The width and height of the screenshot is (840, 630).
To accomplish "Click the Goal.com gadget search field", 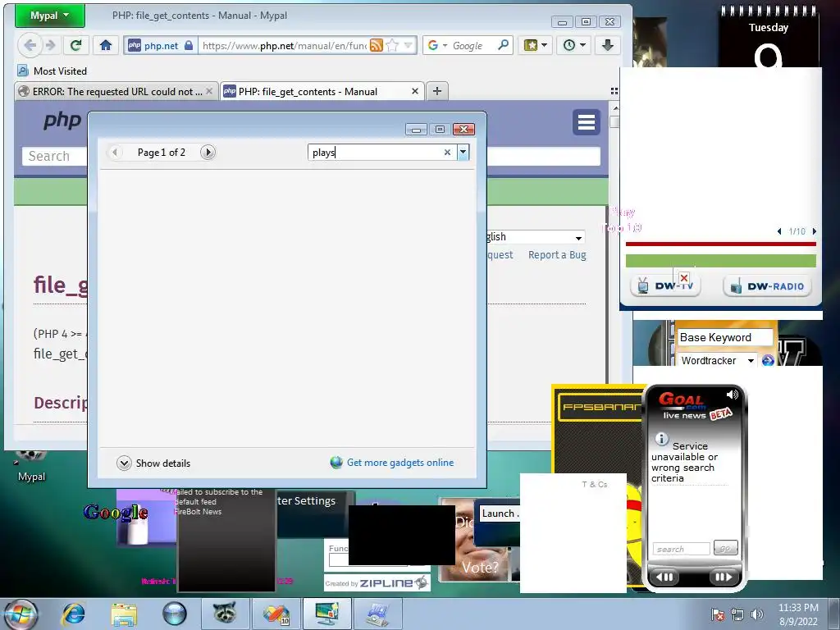I will point(681,549).
